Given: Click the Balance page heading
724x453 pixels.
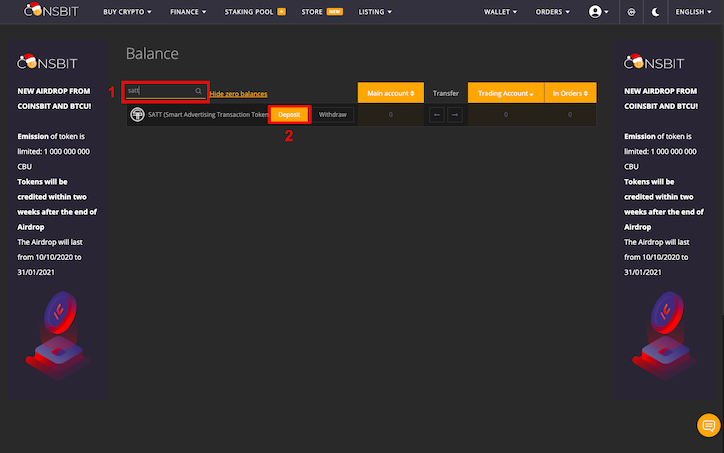Looking at the screenshot, I should point(152,54).
